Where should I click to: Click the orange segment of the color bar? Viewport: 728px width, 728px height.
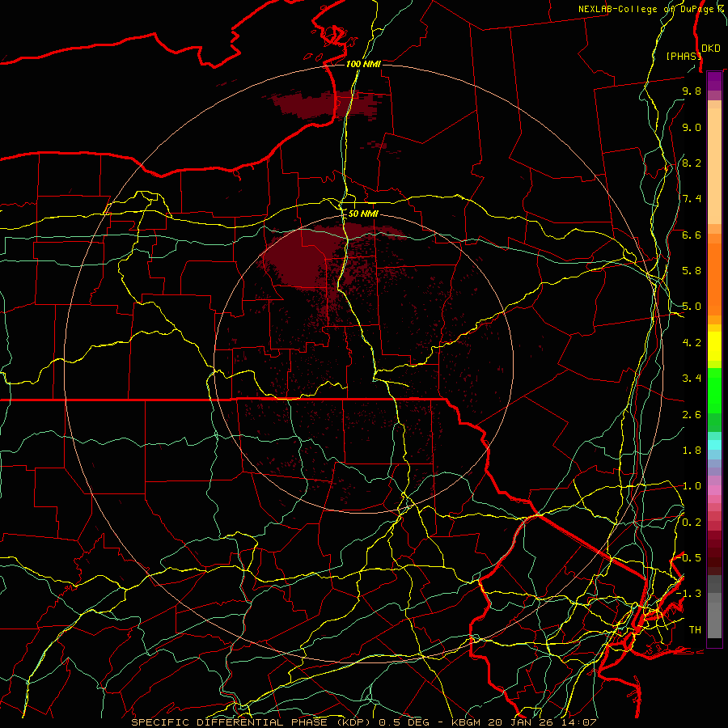(x=714, y=278)
